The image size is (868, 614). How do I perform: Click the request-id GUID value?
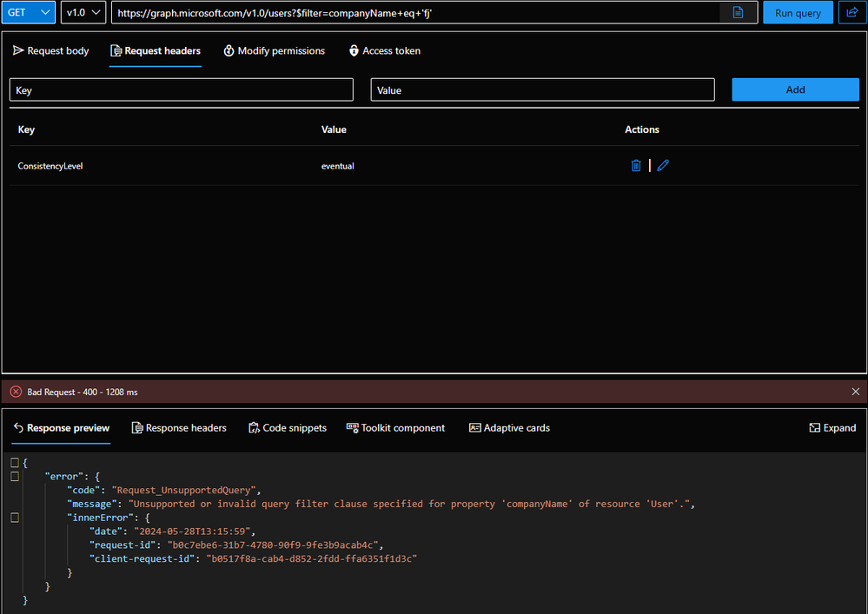click(273, 545)
